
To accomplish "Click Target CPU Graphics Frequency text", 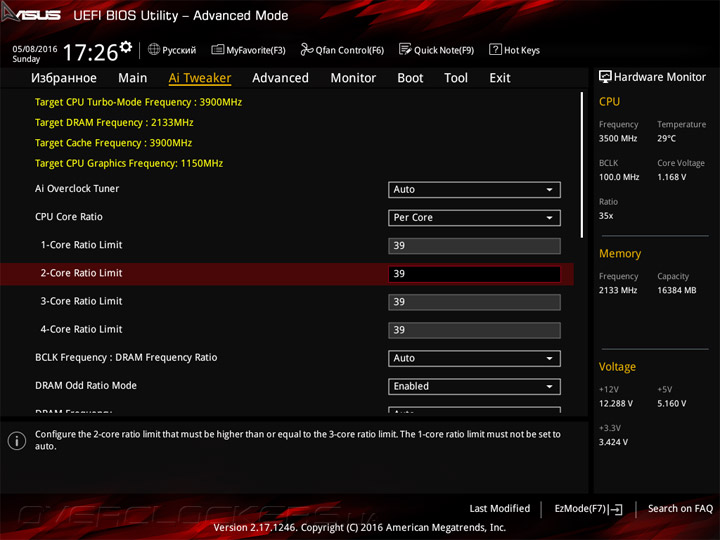I will [129, 163].
